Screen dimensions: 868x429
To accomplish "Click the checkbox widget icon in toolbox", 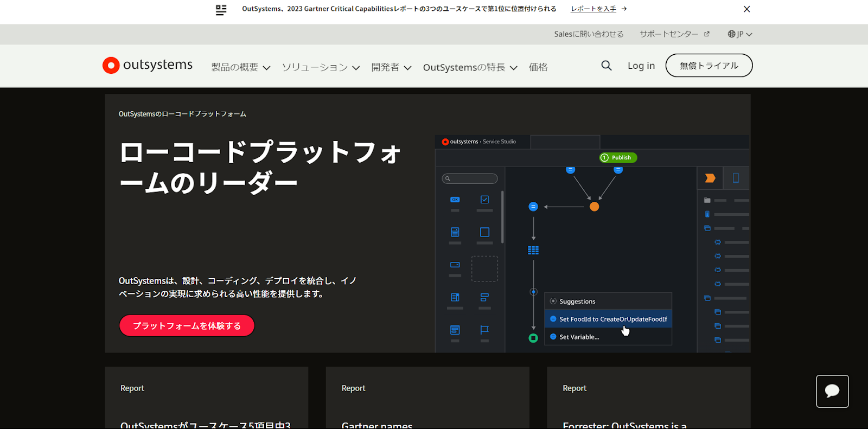I will coord(485,200).
